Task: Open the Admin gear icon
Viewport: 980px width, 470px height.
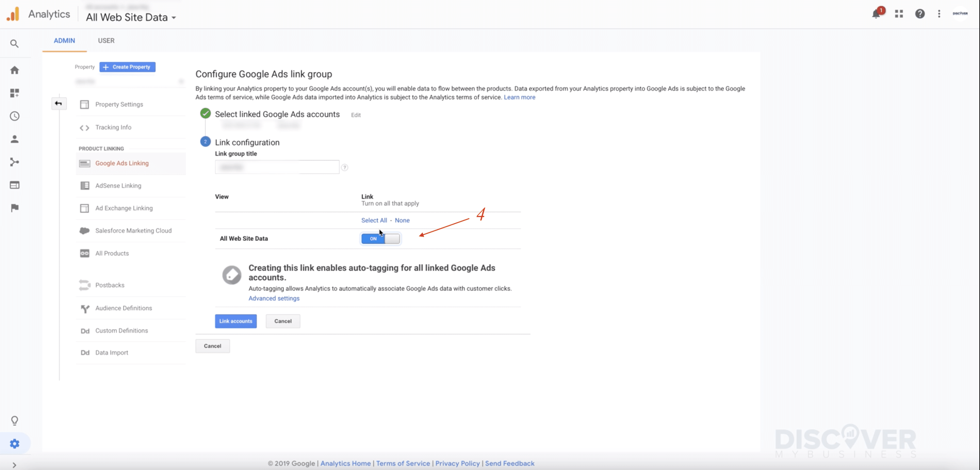Action: [x=14, y=444]
